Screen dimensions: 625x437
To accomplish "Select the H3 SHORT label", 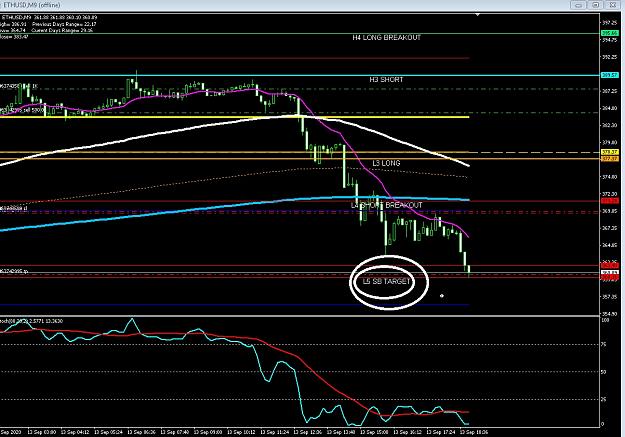I will pyautogui.click(x=386, y=80).
